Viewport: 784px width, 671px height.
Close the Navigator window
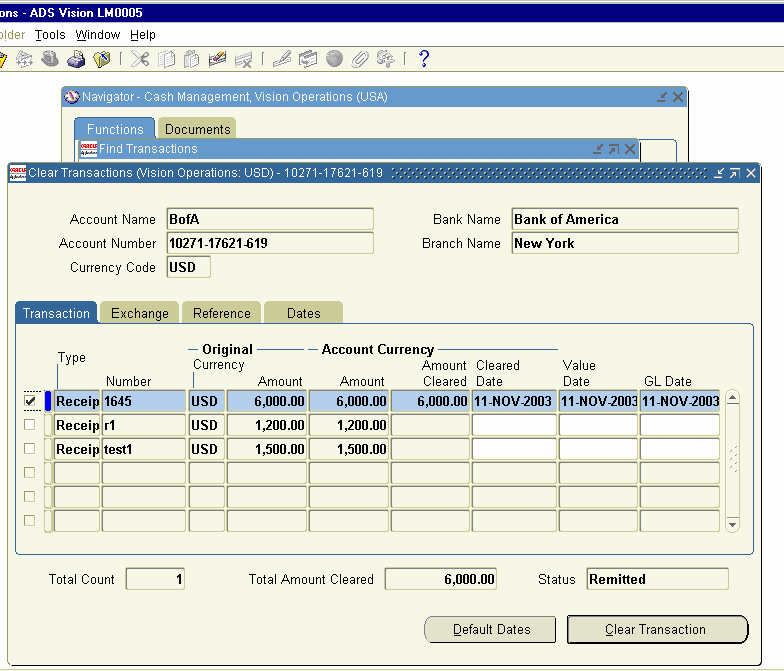678,97
